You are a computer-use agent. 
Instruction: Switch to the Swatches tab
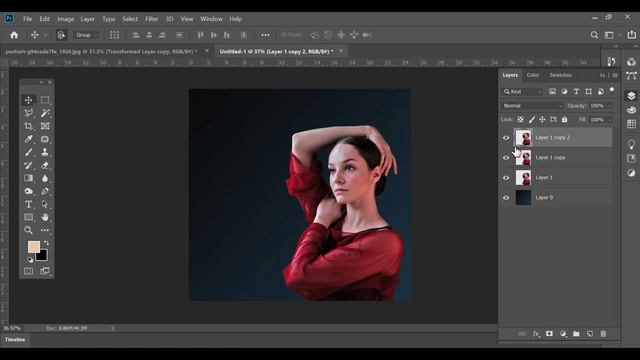[560, 75]
